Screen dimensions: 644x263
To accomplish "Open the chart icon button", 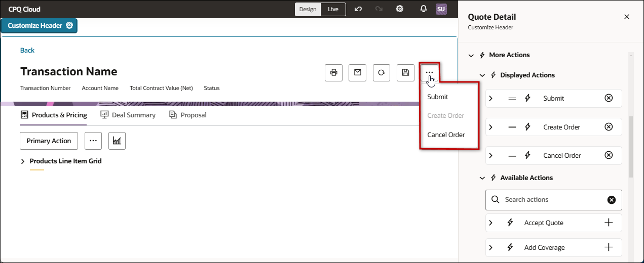I will [x=117, y=141].
